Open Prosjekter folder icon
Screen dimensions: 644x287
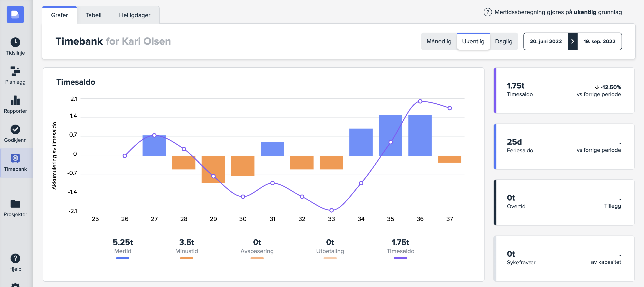15,204
